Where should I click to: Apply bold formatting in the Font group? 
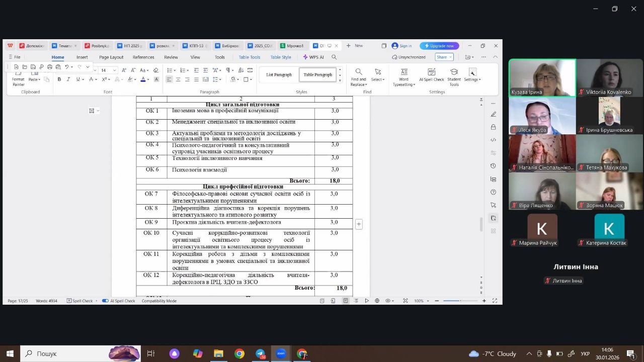[59, 79]
